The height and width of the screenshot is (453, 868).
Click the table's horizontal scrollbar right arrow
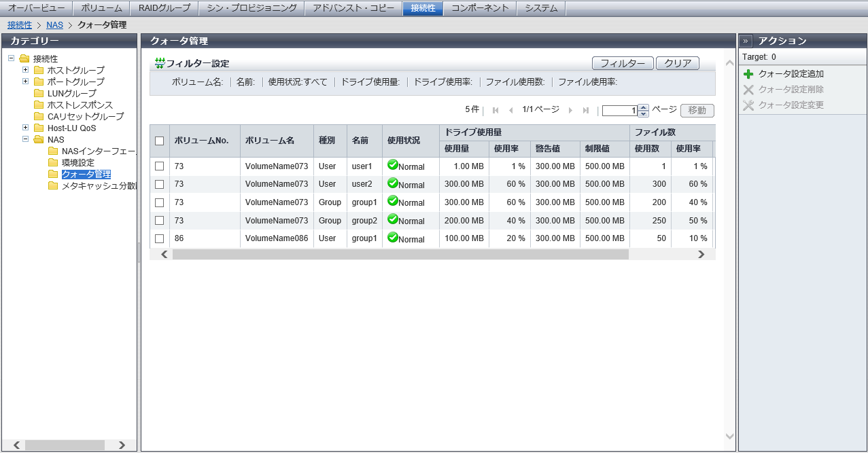(x=701, y=254)
